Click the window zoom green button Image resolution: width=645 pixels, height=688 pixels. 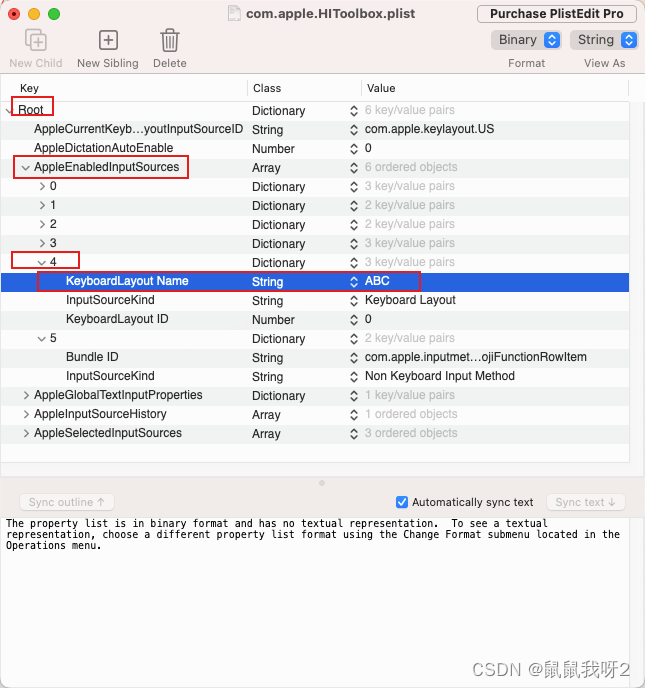tap(54, 14)
